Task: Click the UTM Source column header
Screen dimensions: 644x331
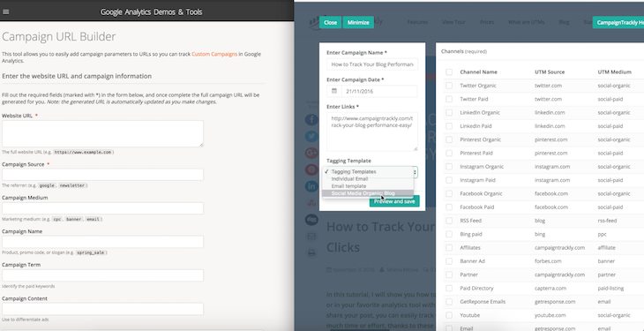Action: 550,72
